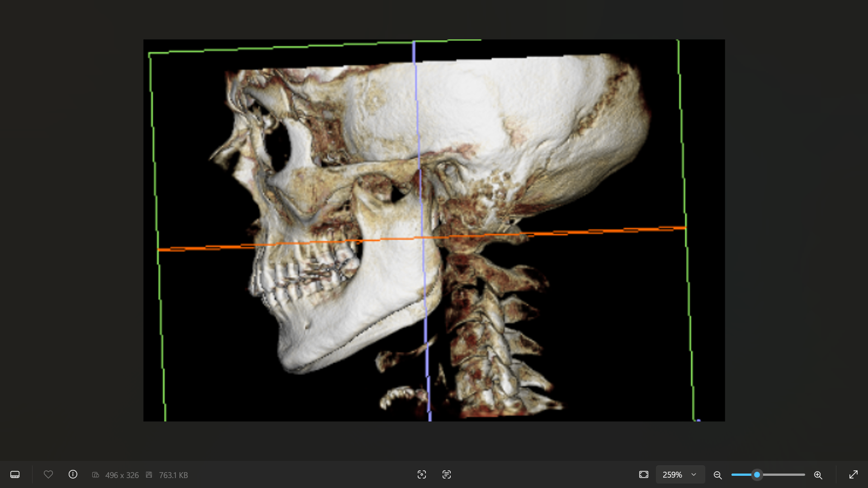868x488 pixels.
Task: Zoom in with plus magnifier icon
Action: point(818,475)
